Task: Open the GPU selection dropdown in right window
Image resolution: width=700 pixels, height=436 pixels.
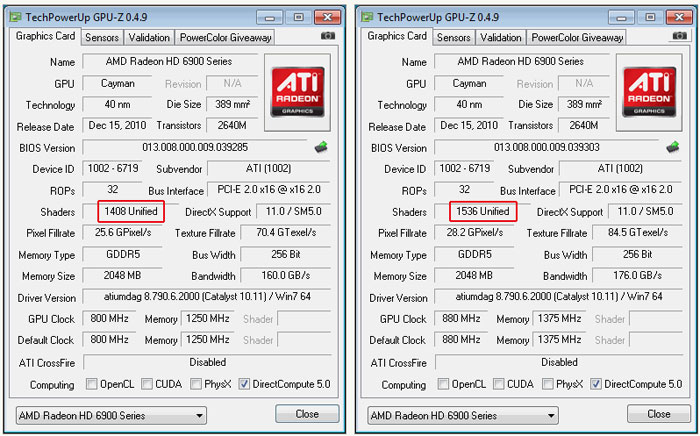Action: click(x=463, y=415)
